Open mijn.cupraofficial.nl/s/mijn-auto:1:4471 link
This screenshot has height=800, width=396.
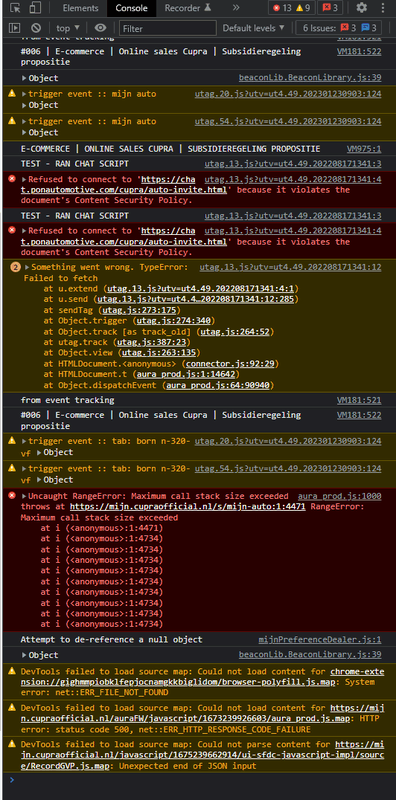coord(188,507)
